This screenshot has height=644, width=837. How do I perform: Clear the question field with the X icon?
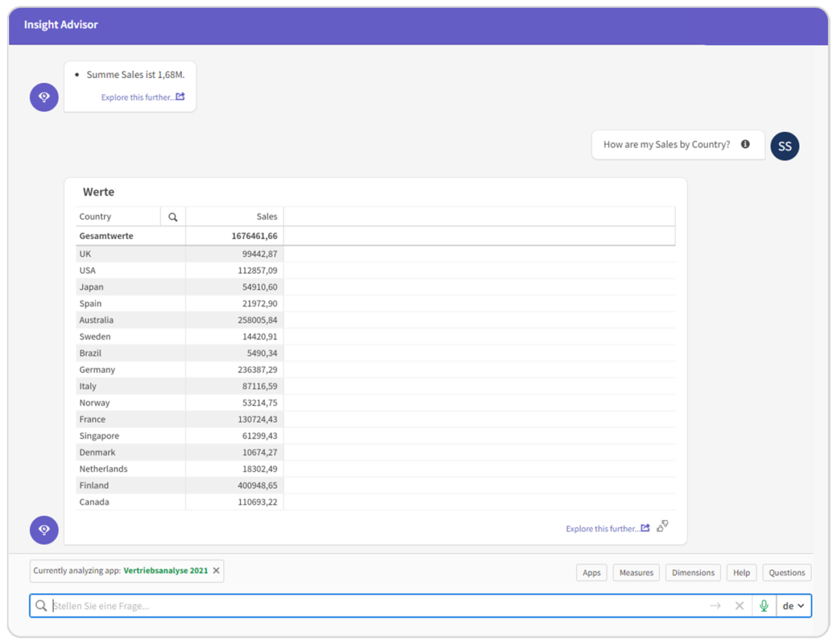tap(739, 605)
